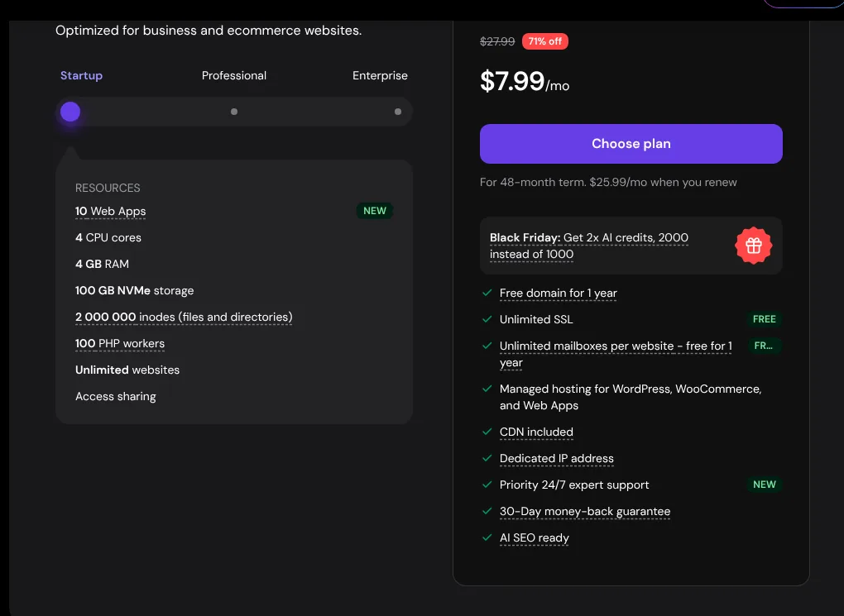Click 'Optimized for business and ecommerce websites' text
The height and width of the screenshot is (616, 844).
209,31
